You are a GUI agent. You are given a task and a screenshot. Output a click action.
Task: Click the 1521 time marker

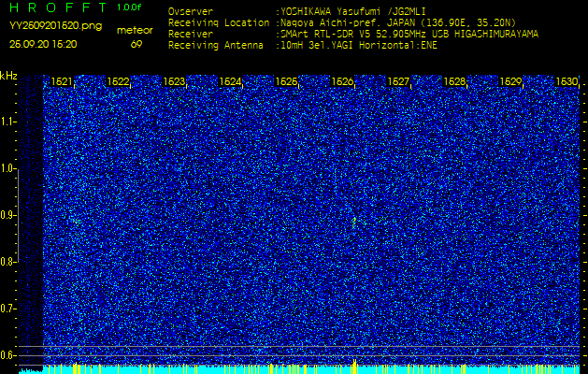[63, 82]
